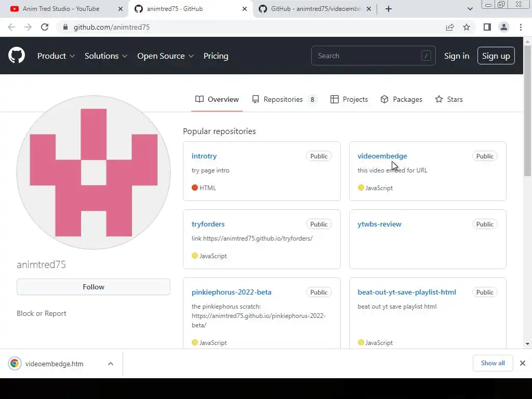Toggle the browser side panel icon
Screen dimensions: 532x399
487,27
